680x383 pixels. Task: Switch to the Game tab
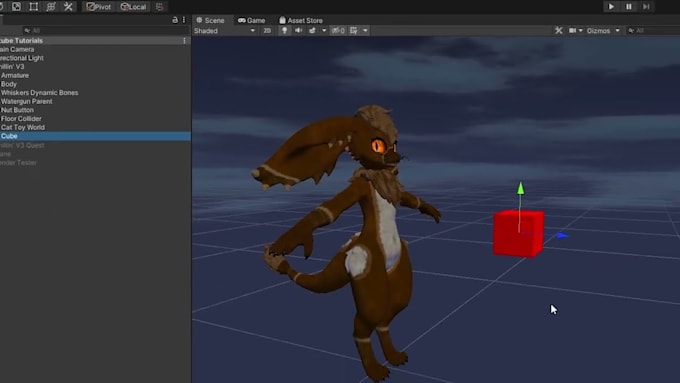[252, 20]
